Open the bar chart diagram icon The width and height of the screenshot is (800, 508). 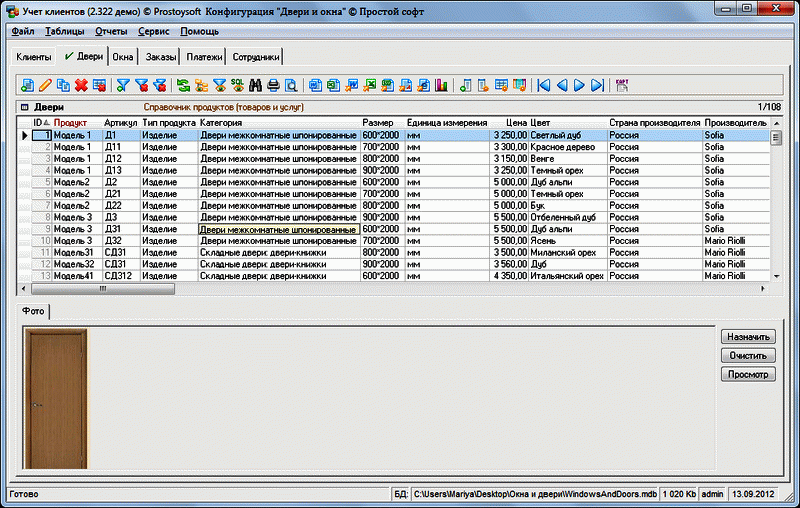click(441, 85)
